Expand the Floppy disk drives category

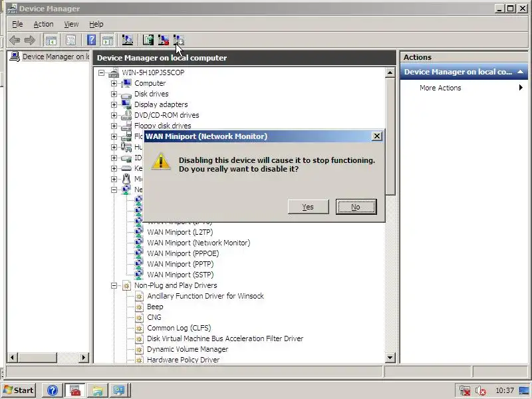tap(114, 126)
